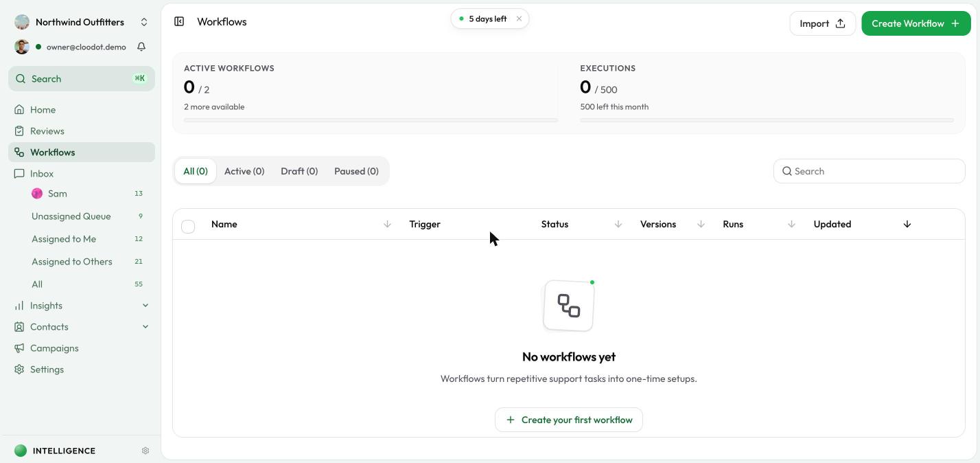Go to Campaigns page
The image size is (980, 463).
[82, 348]
